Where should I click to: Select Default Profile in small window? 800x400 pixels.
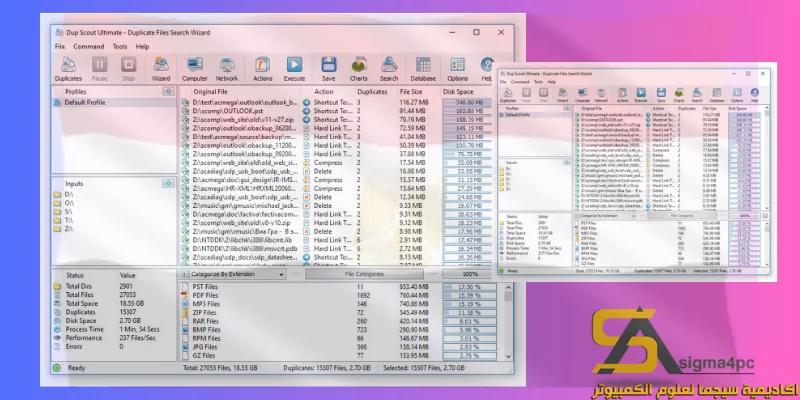(535, 115)
